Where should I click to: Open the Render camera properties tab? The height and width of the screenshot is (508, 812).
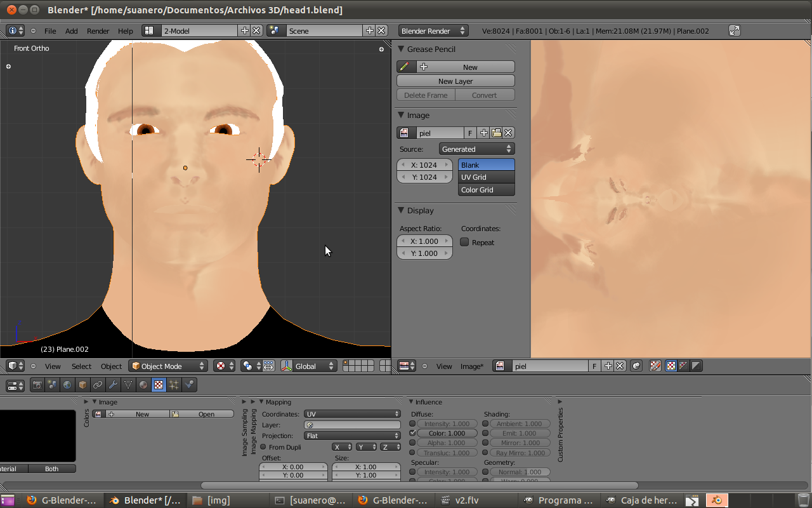click(x=37, y=385)
